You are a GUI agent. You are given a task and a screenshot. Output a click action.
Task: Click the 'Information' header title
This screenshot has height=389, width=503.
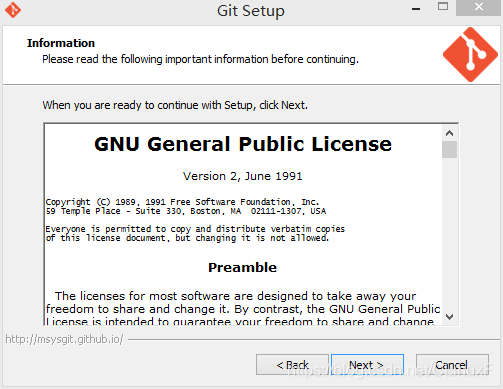pyautogui.click(x=61, y=43)
